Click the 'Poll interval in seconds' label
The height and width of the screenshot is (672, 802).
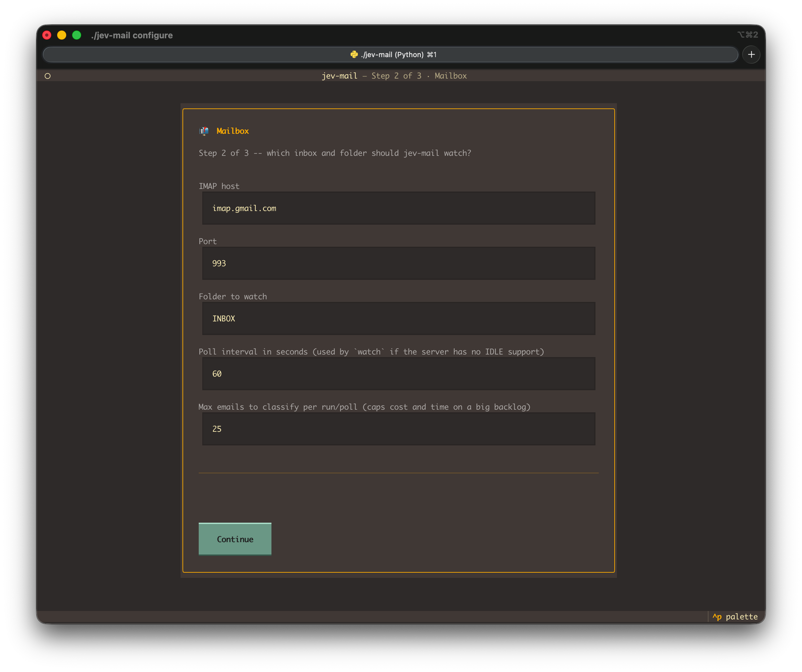(x=371, y=352)
